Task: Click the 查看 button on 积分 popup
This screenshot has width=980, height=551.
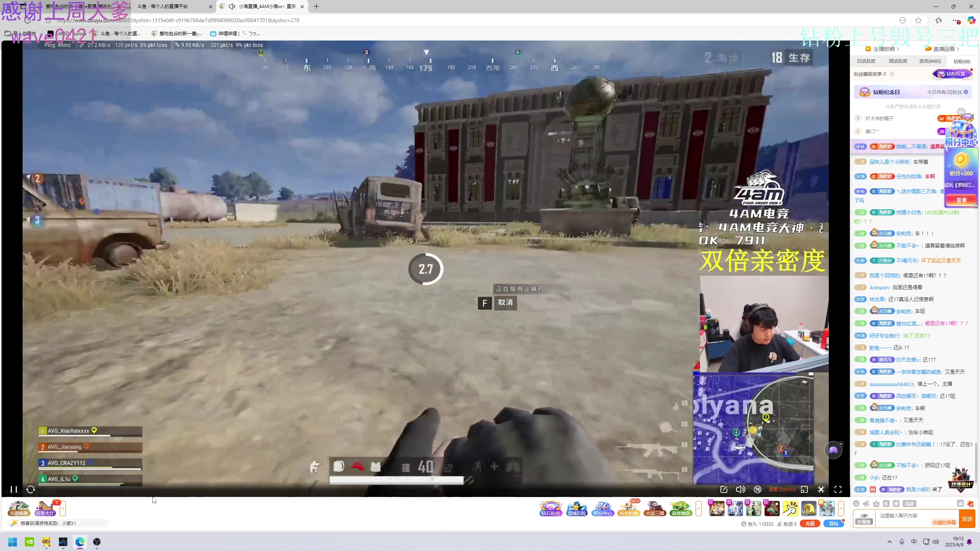Action: pyautogui.click(x=961, y=200)
